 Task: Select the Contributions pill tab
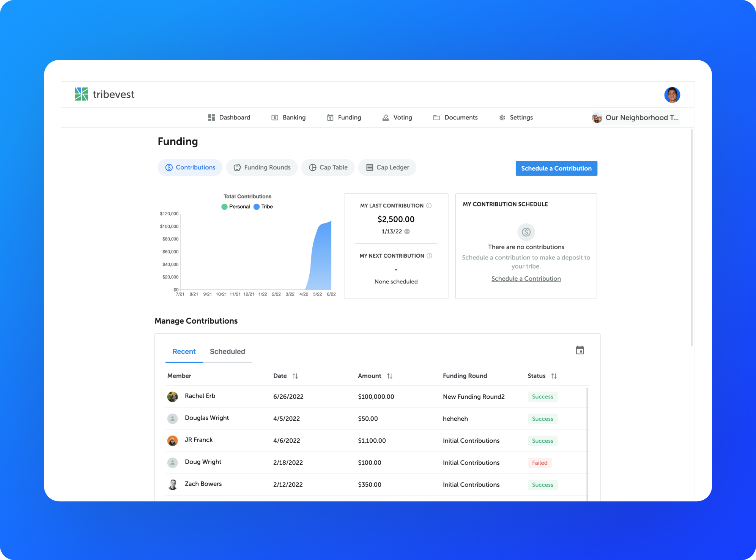point(190,167)
